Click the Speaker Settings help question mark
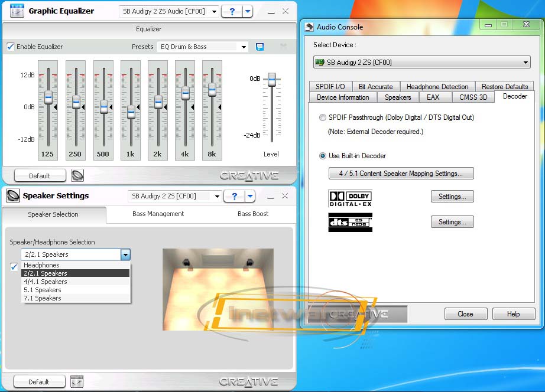This screenshot has height=392, width=545. click(235, 196)
